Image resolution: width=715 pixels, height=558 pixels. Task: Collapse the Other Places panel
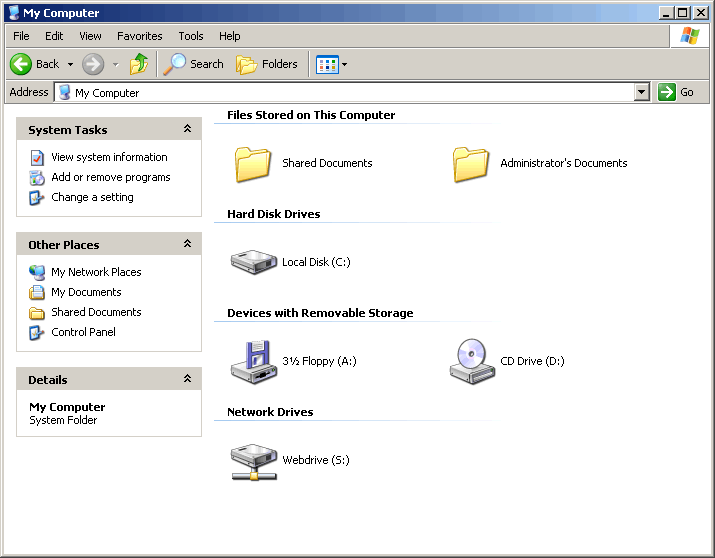click(187, 244)
